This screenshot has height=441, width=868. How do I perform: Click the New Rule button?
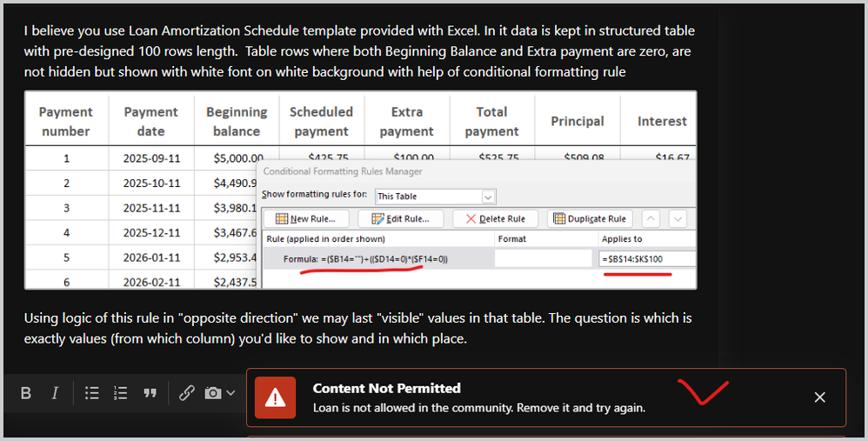(x=307, y=218)
